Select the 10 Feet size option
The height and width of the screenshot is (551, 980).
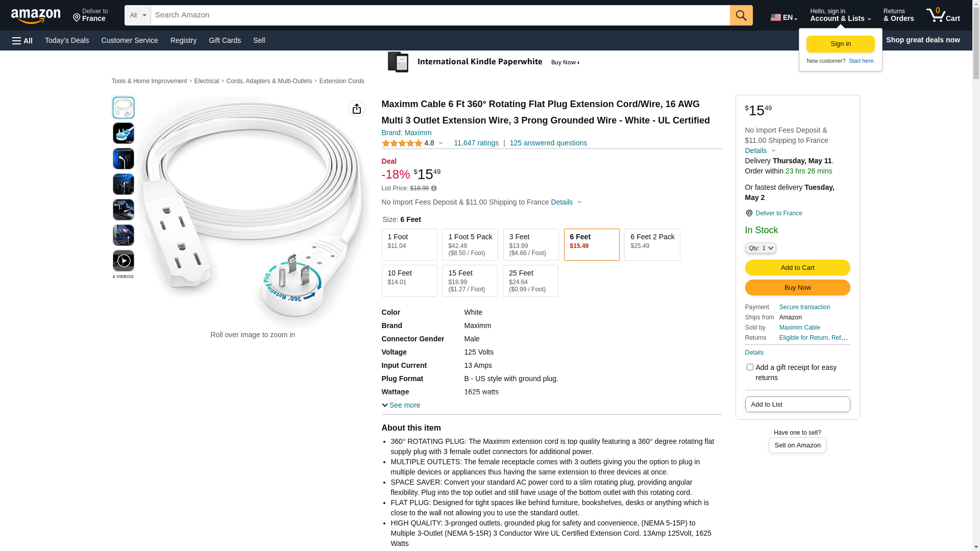tap(409, 281)
